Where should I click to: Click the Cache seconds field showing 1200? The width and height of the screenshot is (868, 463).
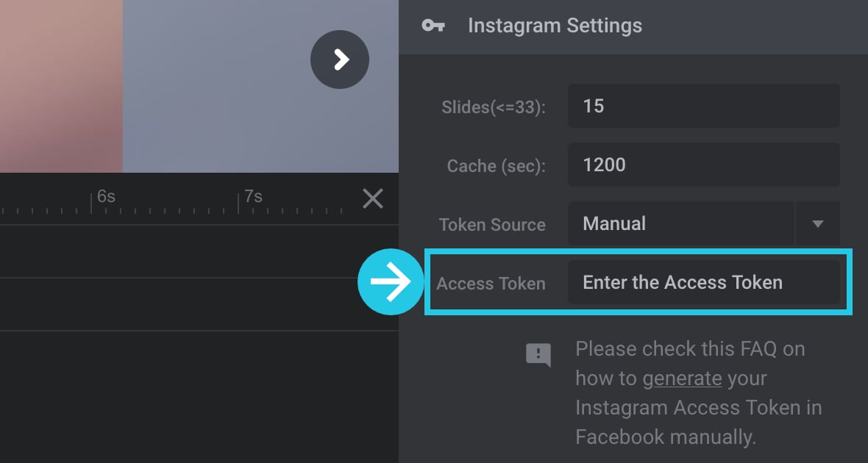pyautogui.click(x=703, y=165)
